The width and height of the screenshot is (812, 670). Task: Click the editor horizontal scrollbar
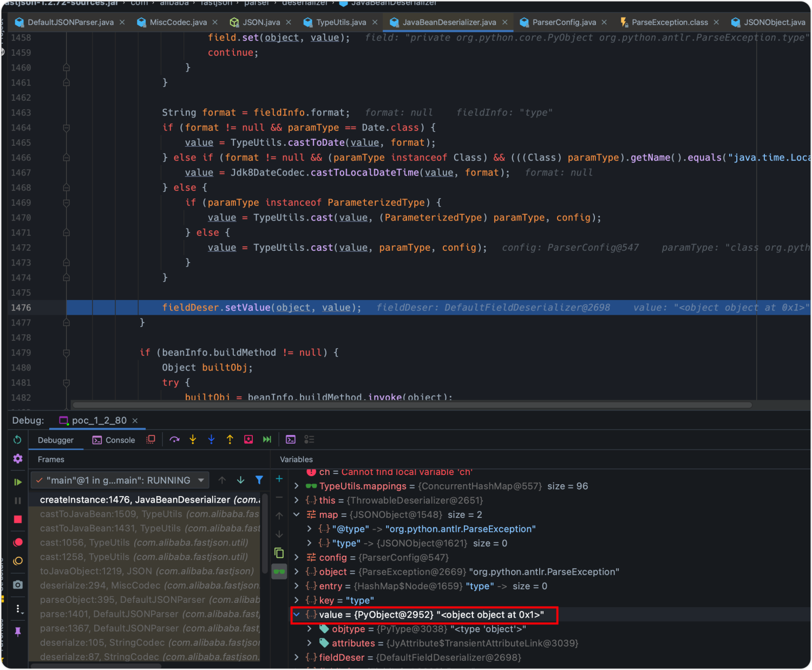point(412,405)
